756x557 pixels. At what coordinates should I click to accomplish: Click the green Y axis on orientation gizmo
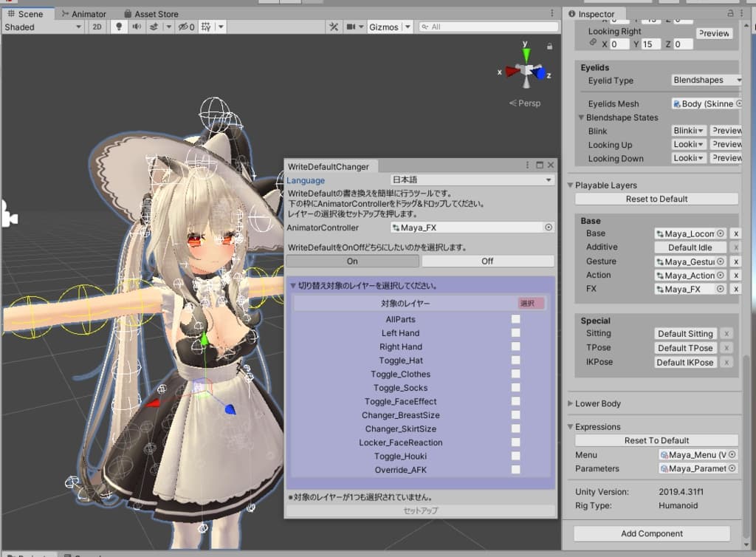pos(526,53)
